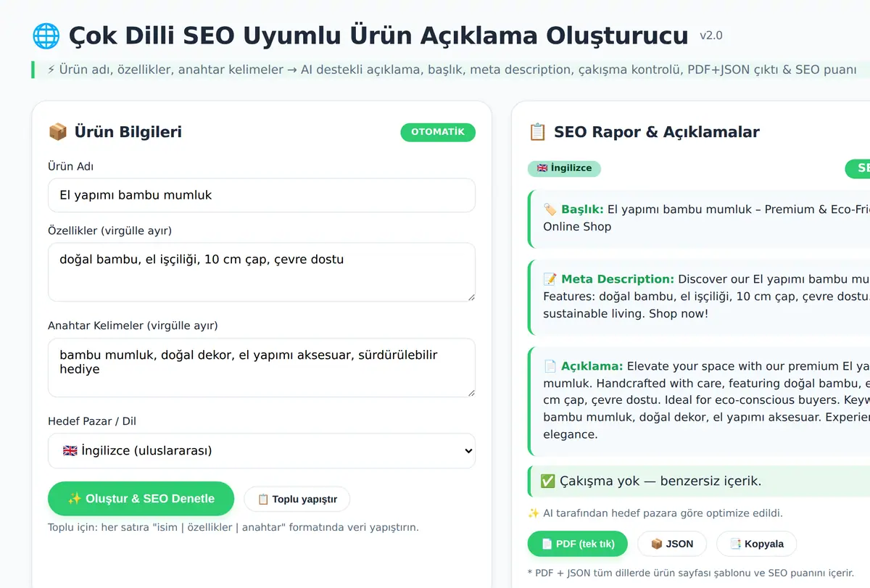Click the memo icon before Meta Description
870x588 pixels.
tap(550, 279)
